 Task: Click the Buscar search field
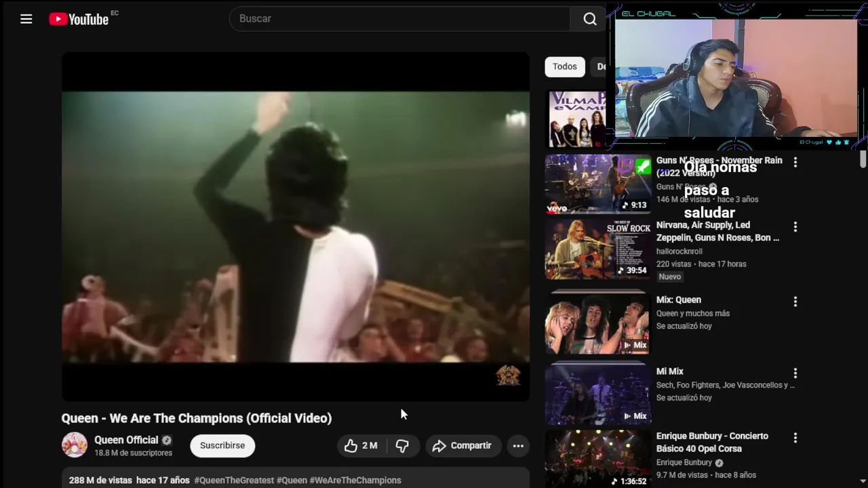point(400,19)
